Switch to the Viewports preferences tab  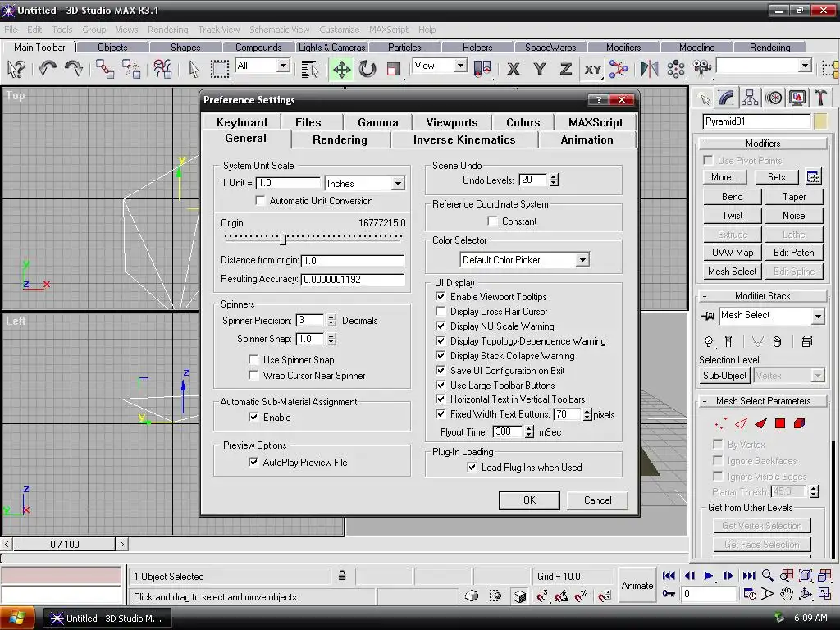(x=452, y=122)
